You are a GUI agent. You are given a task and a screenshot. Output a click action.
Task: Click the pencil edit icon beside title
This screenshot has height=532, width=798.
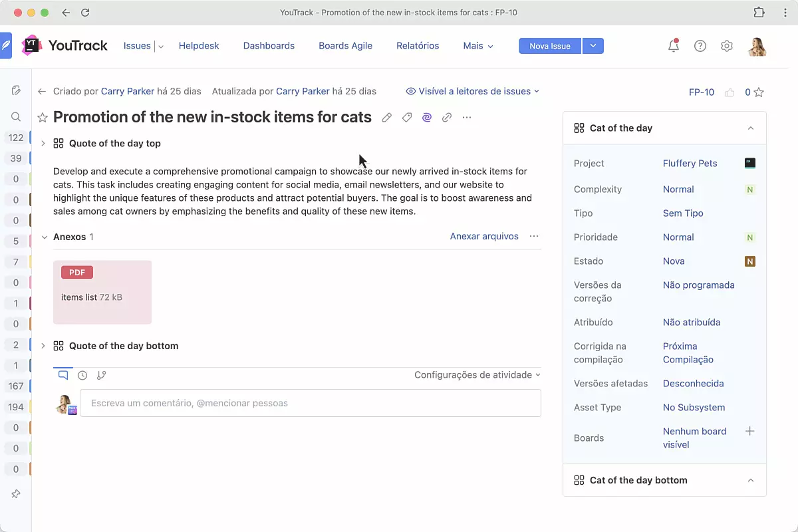pyautogui.click(x=387, y=118)
